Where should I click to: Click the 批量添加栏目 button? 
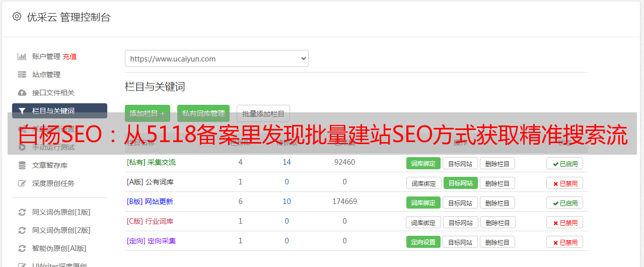click(263, 113)
